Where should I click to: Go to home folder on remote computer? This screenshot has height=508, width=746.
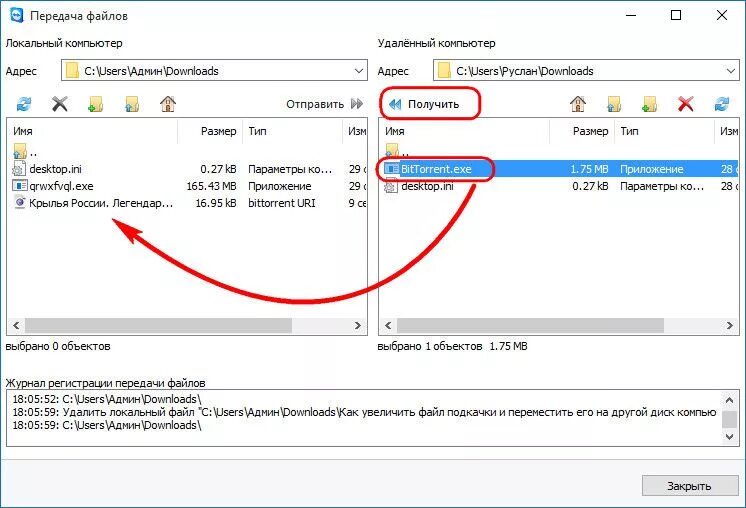578,104
